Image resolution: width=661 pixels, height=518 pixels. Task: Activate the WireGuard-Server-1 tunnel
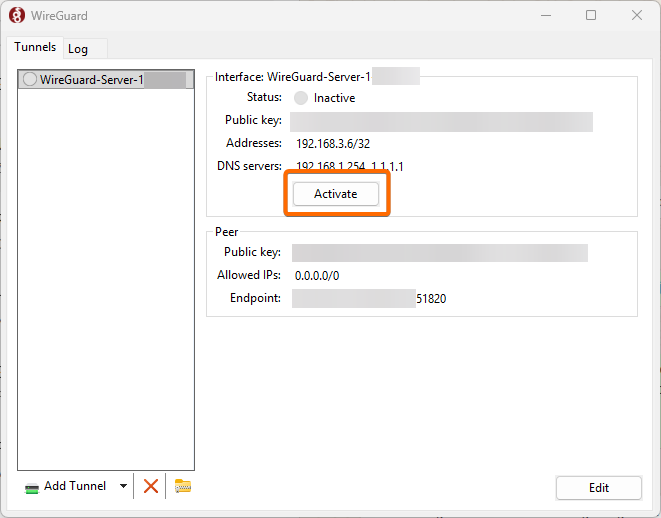pos(335,194)
